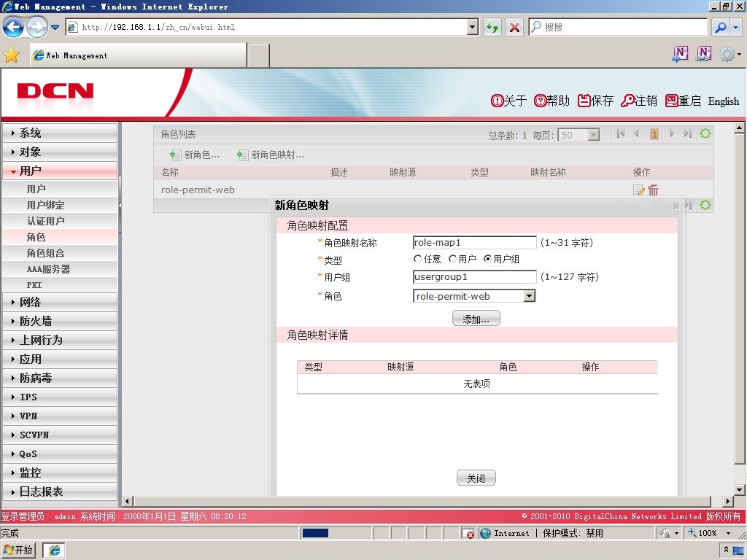Open the zoom level 100% dropdown
This screenshot has height=560, width=747.
pos(729,533)
